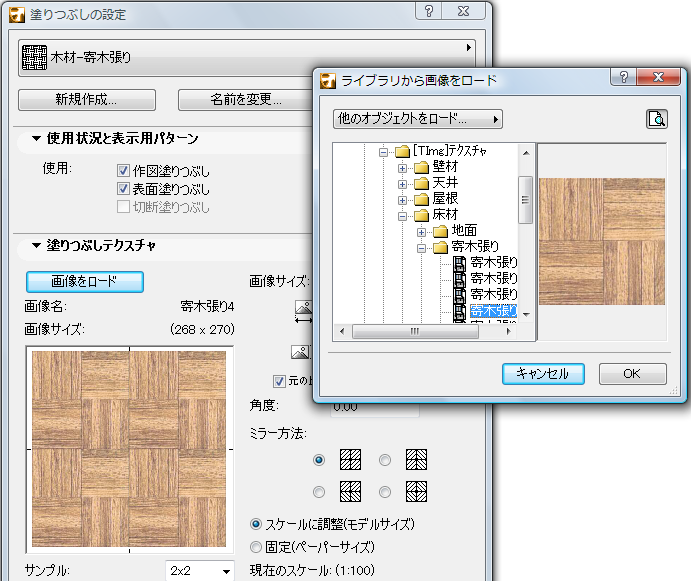The height and width of the screenshot is (581, 691).
Task: Toggle the checkbox beside 元の label
Action: pyautogui.click(x=279, y=381)
